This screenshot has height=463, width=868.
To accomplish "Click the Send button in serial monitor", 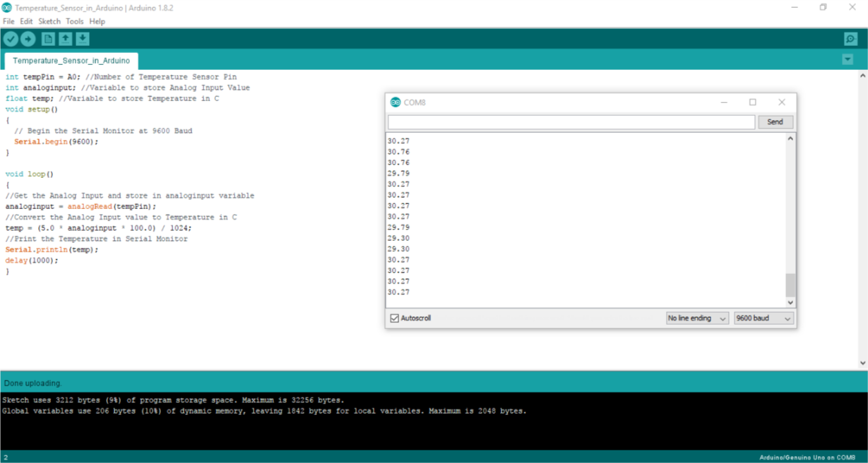I will 775,121.
